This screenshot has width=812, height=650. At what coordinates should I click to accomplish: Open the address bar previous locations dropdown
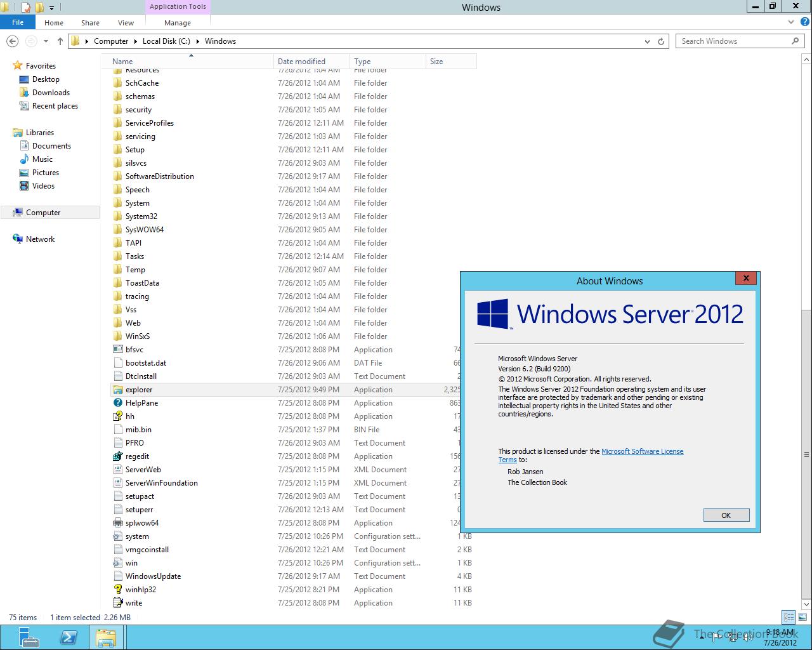click(647, 41)
